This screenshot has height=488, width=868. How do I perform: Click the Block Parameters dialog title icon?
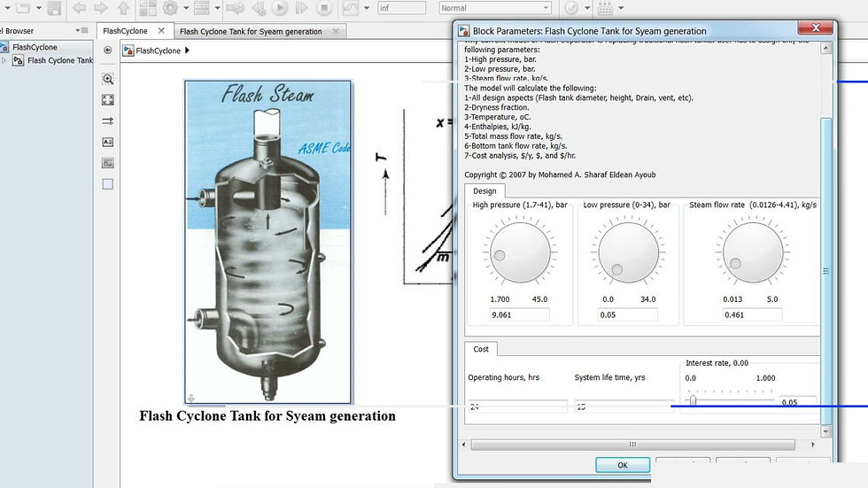click(464, 31)
